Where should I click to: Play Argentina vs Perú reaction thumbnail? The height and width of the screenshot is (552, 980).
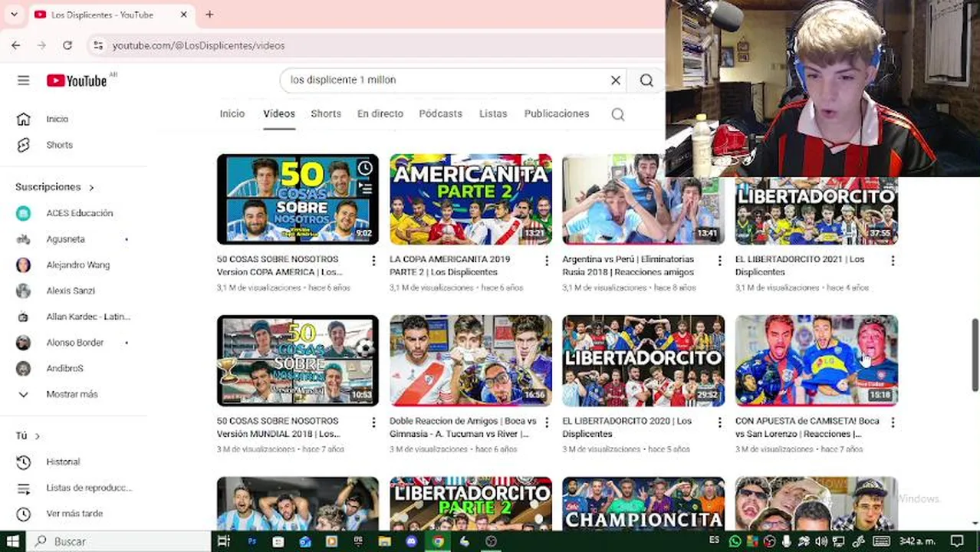[x=643, y=199]
